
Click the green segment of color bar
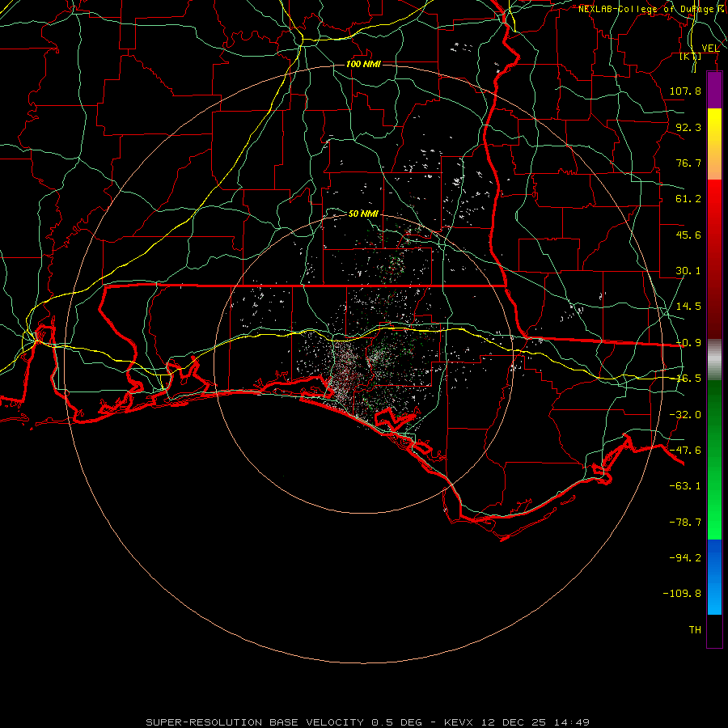[714, 459]
